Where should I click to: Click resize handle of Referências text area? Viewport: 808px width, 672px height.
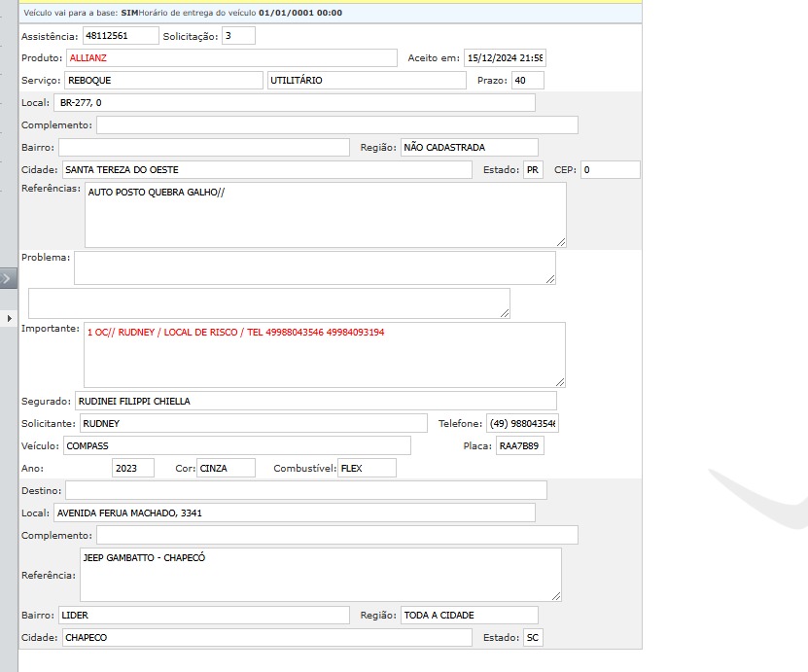560,241
